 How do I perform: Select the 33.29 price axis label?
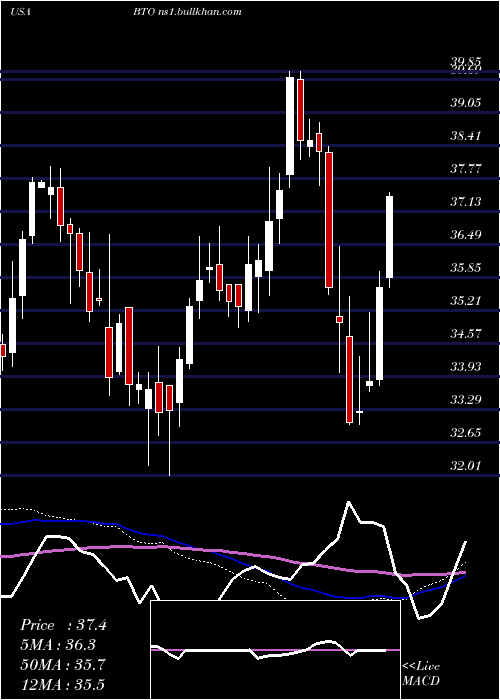tap(466, 400)
